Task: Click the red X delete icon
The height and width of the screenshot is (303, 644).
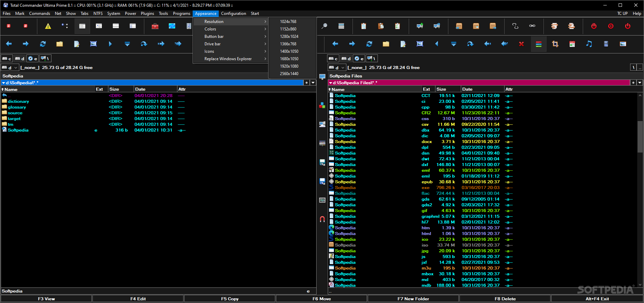Action: coord(521,44)
